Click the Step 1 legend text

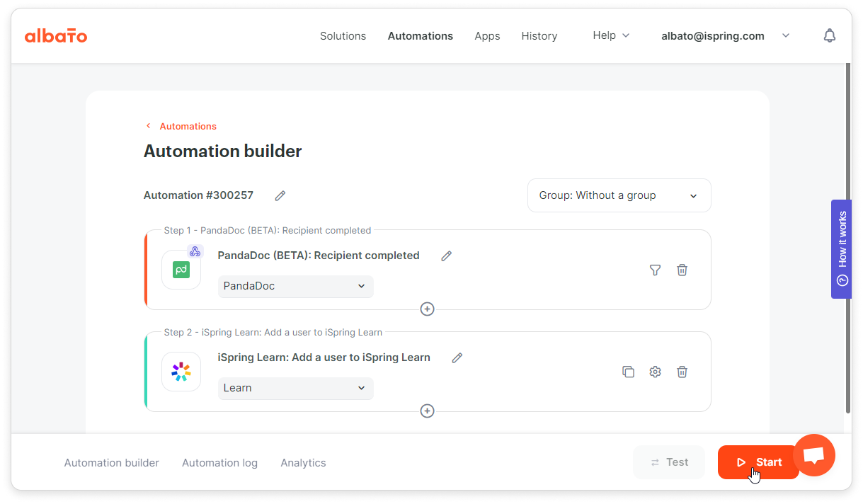point(268,230)
